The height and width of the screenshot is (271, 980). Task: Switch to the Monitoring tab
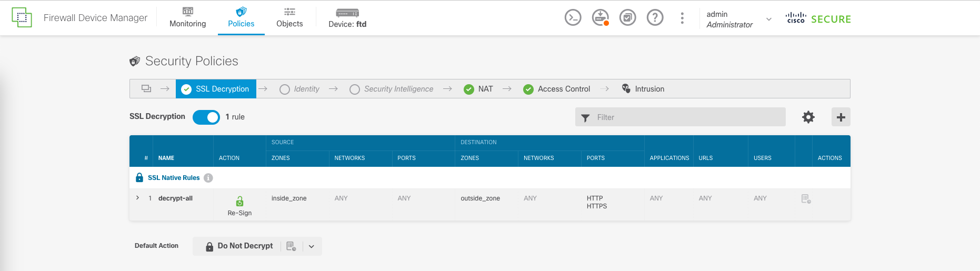pyautogui.click(x=187, y=18)
